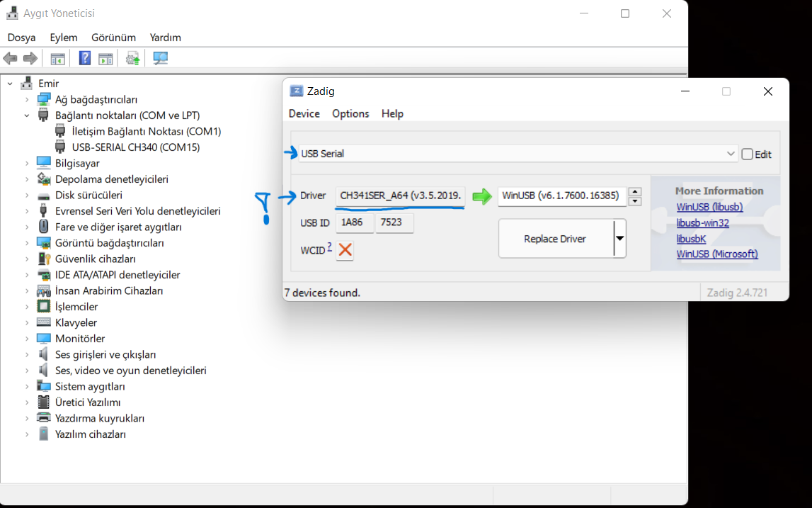
Task: Click the show/hide console tree toolbar icon
Action: pos(57,59)
